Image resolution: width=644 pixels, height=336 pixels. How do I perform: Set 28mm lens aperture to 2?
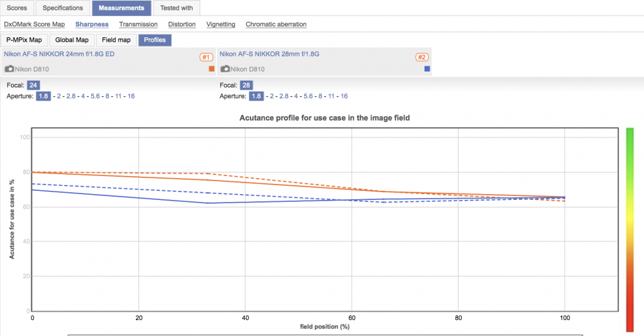[x=272, y=96]
